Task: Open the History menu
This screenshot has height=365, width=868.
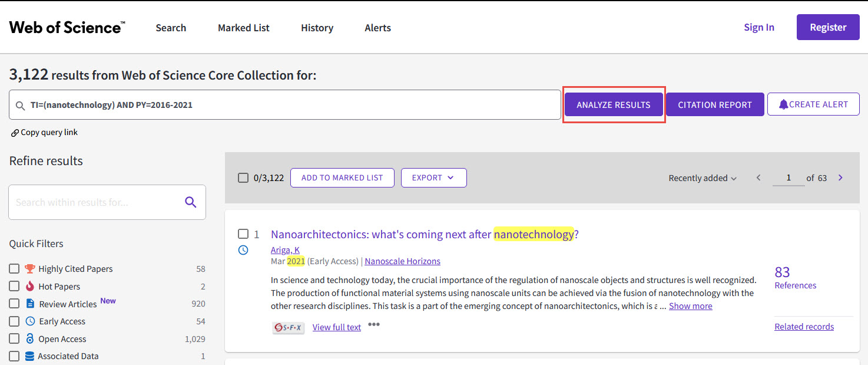Action: pos(317,28)
